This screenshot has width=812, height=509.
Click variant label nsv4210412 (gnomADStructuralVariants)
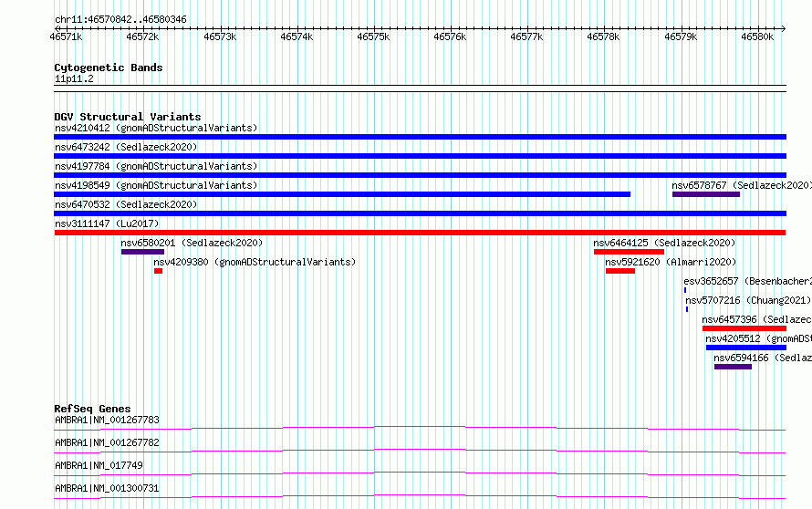pyautogui.click(x=156, y=128)
